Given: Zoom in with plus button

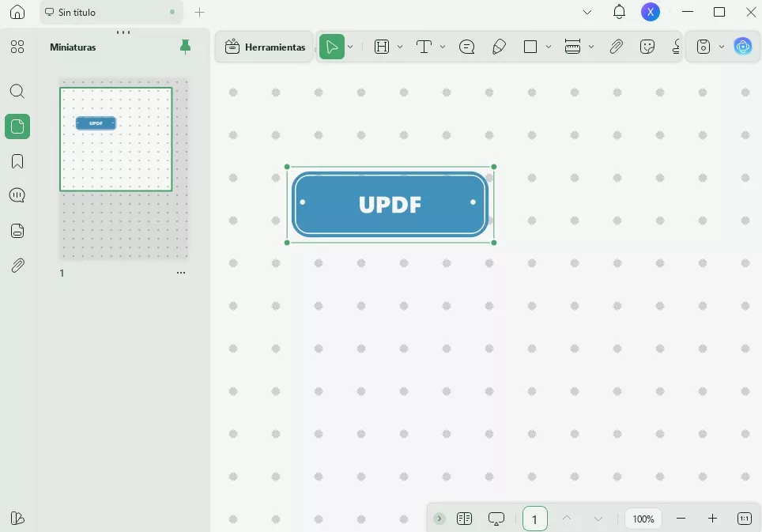Looking at the screenshot, I should coord(712,519).
